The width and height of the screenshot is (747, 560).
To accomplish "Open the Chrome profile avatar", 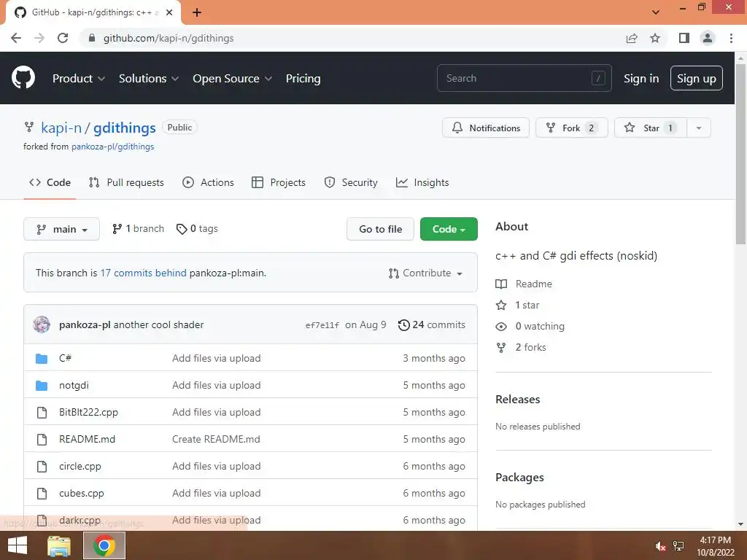I will pyautogui.click(x=708, y=38).
